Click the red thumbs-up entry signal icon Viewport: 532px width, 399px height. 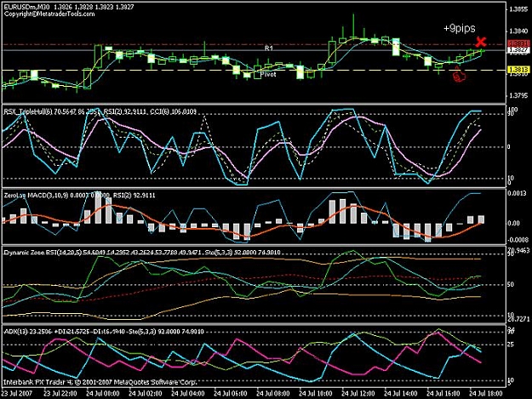(x=459, y=75)
